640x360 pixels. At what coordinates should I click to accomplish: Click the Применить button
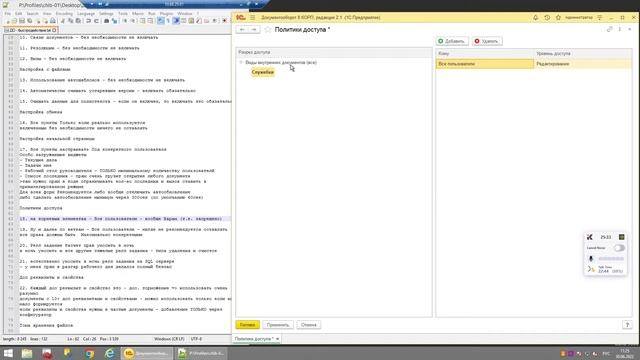coord(278,325)
